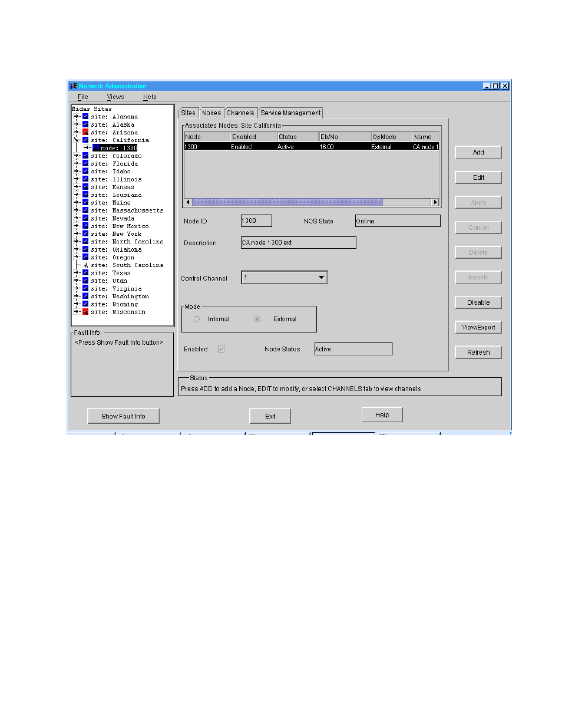Click the New York site icon
This screenshot has height=728, width=562.
point(85,233)
